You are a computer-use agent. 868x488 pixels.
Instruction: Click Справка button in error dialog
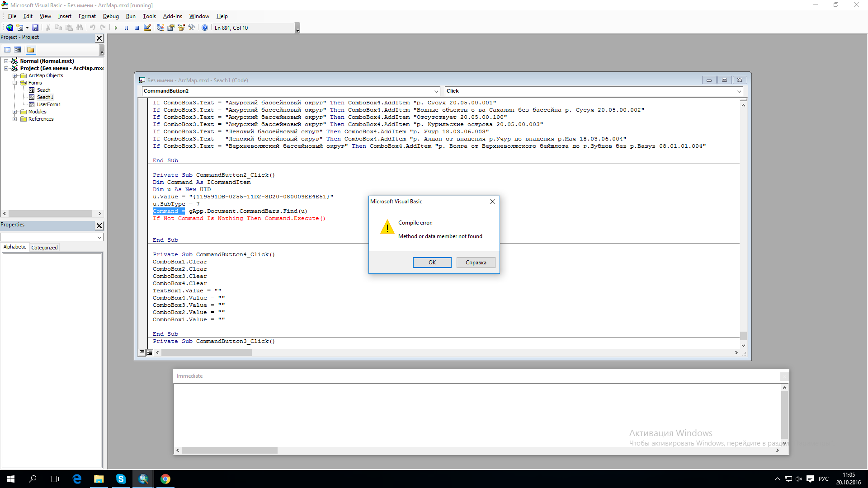(x=475, y=263)
